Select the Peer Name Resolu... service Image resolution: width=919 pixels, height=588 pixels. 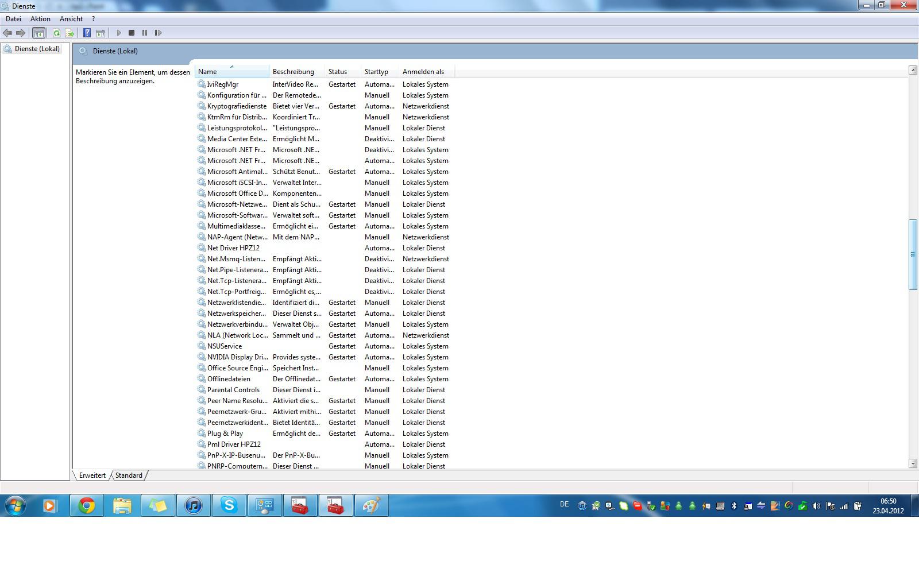click(x=325, y=401)
